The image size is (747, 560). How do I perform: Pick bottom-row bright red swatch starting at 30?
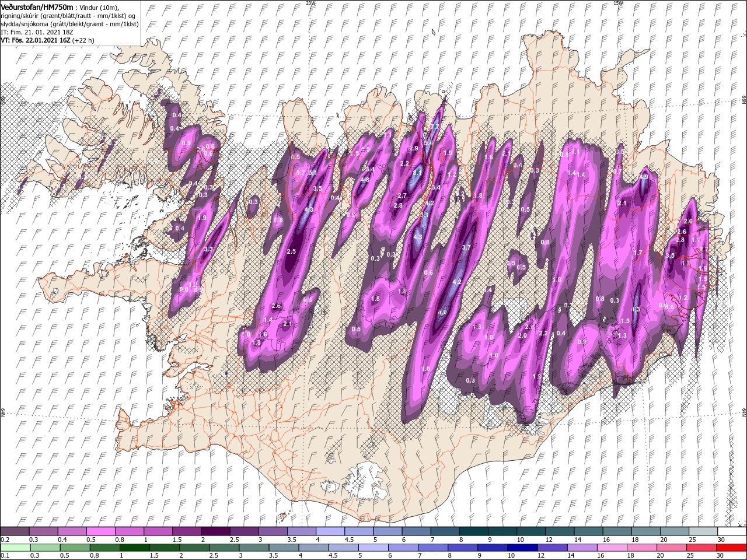[x=732, y=547]
